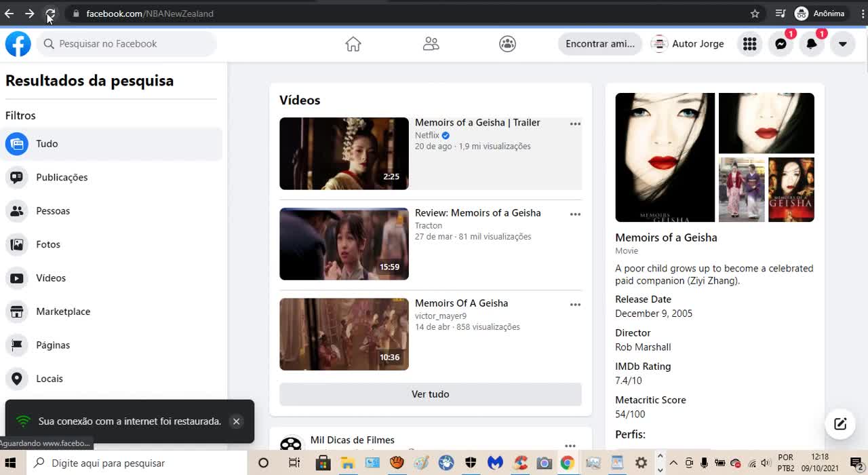868x475 pixels.
Task: Click the Netflix publisher name
Action: pos(427,136)
